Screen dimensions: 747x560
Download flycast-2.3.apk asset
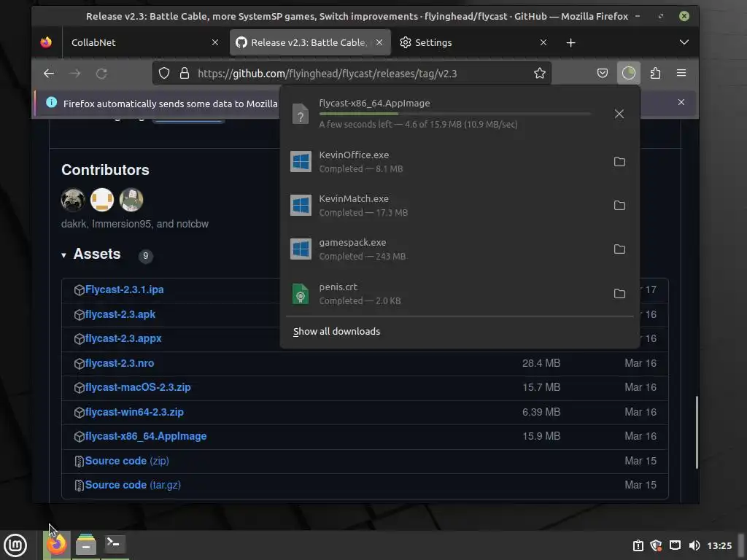click(120, 314)
